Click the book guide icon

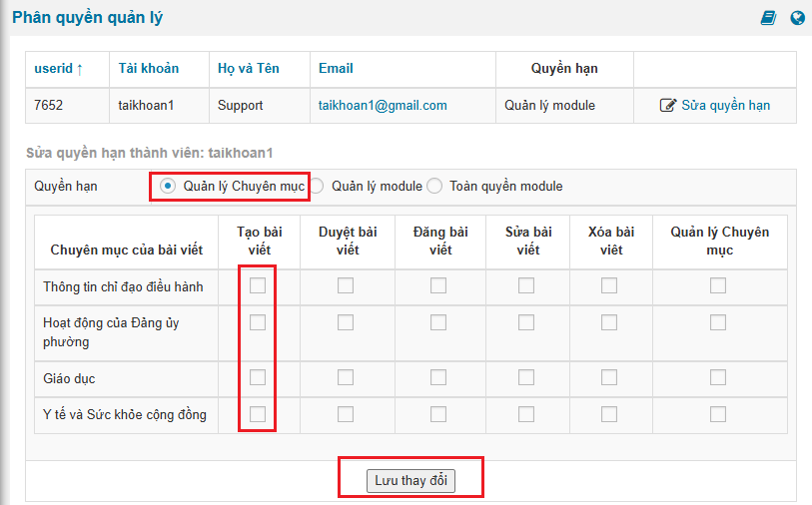coord(768,18)
